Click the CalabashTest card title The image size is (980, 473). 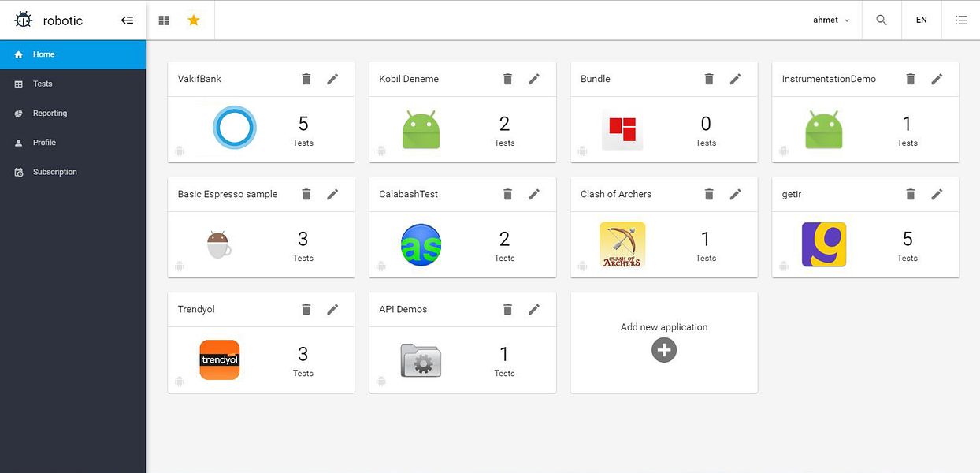[409, 194]
